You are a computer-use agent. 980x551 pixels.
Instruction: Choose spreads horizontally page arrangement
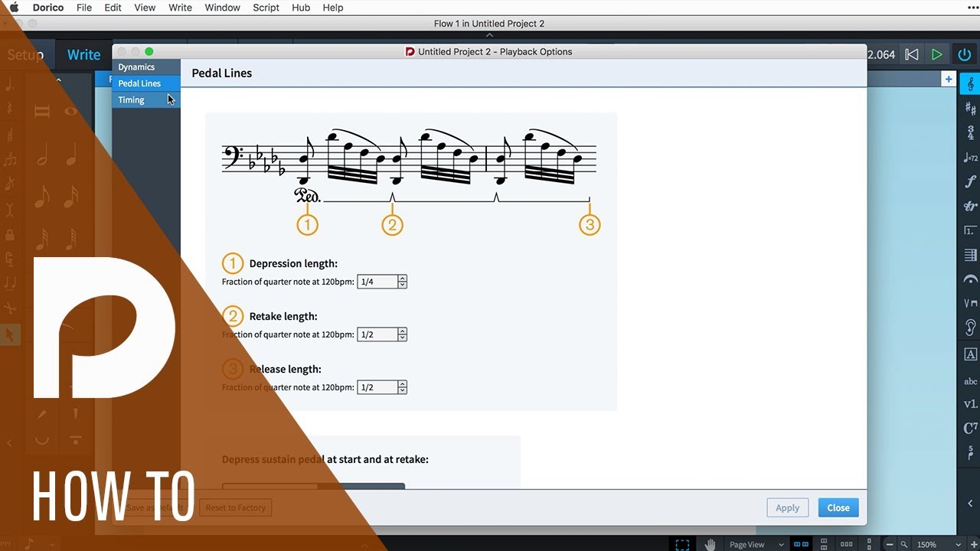(802, 544)
